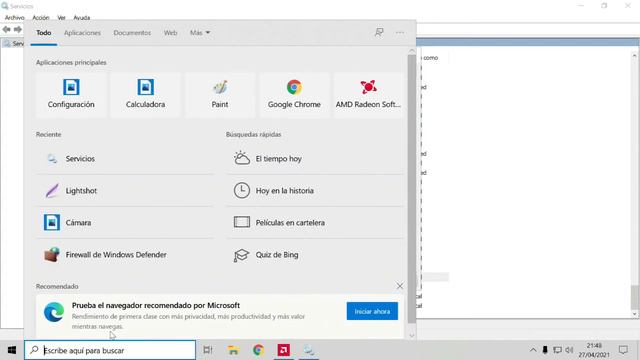Image resolution: width=640 pixels, height=360 pixels.
Task: Switch to Web search tab
Action: pos(171,33)
